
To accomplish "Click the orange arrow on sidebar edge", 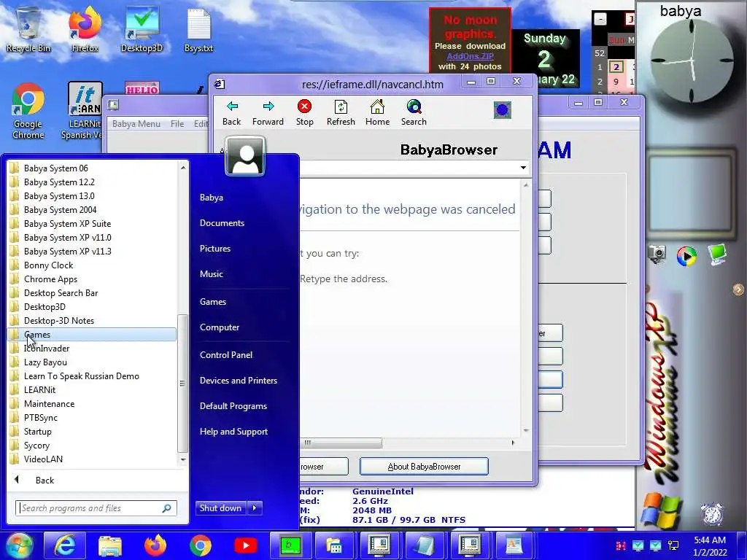I will coord(738,289).
